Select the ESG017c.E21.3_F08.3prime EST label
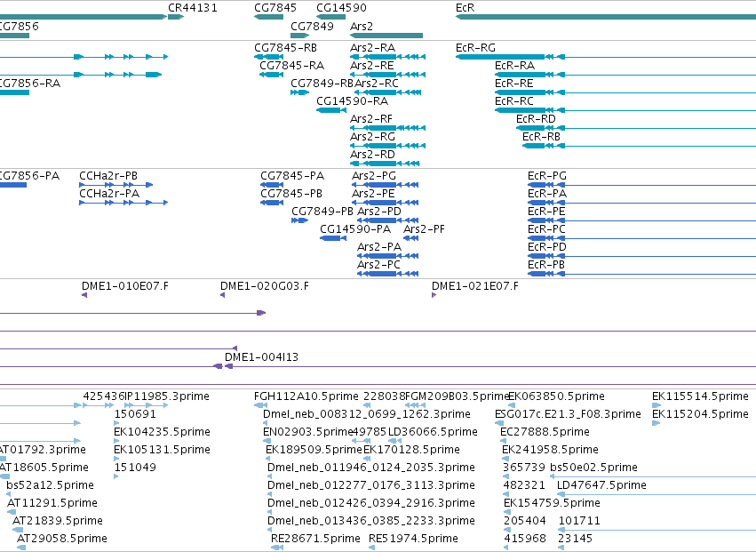756x552 pixels. tap(568, 414)
